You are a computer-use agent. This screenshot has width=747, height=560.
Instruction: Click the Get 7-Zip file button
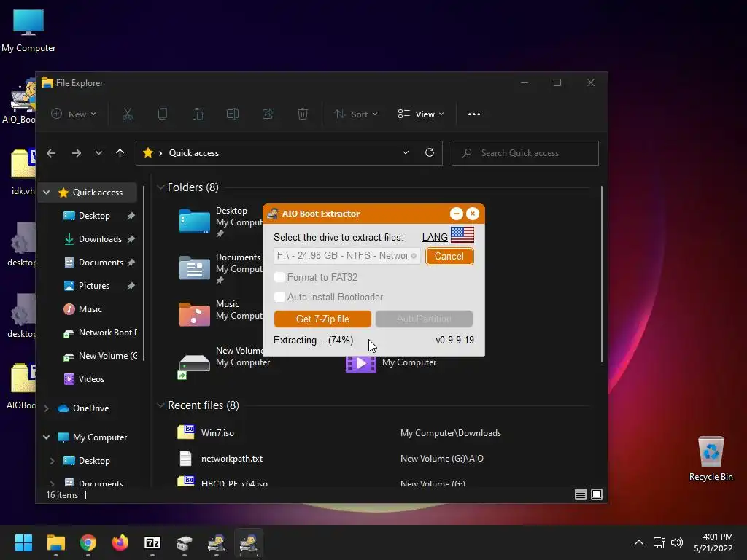coord(322,319)
